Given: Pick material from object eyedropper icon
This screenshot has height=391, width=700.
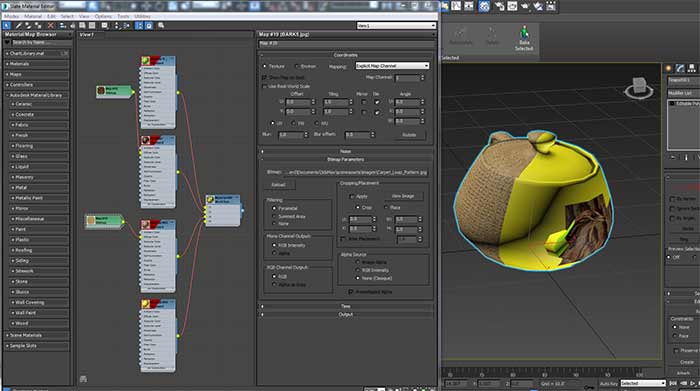Looking at the screenshot, I should [x=19, y=25].
